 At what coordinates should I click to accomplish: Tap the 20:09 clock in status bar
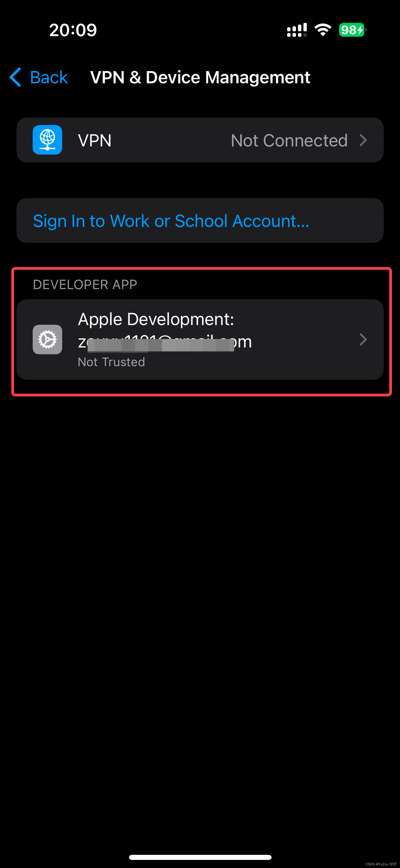(x=73, y=30)
